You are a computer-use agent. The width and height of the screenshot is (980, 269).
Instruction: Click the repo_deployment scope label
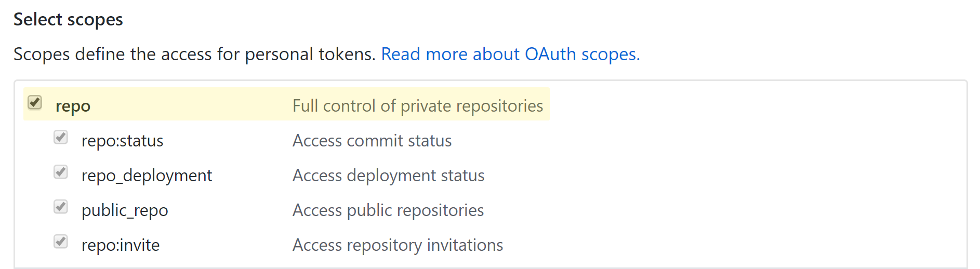point(147,176)
